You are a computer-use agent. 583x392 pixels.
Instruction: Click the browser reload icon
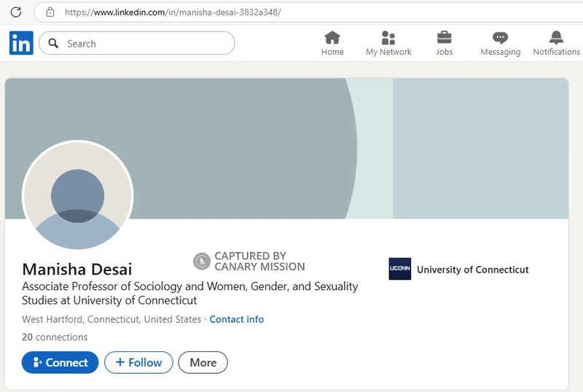coord(15,12)
